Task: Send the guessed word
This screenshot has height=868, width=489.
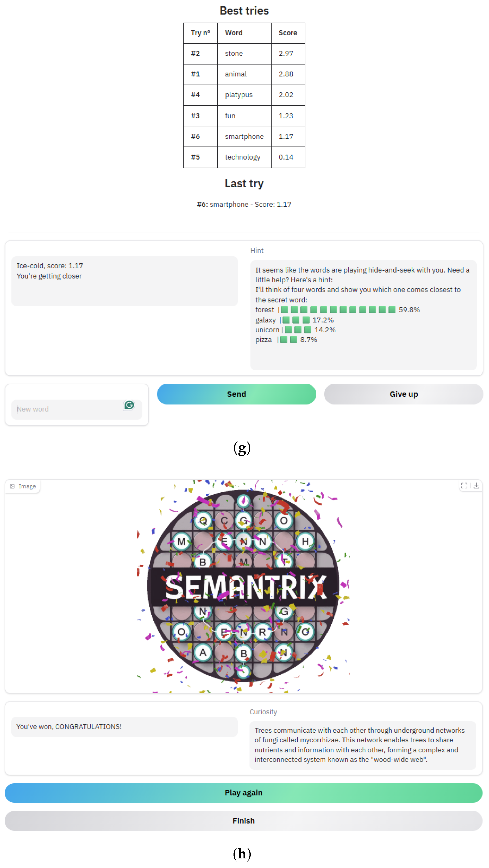Action: coord(236,394)
